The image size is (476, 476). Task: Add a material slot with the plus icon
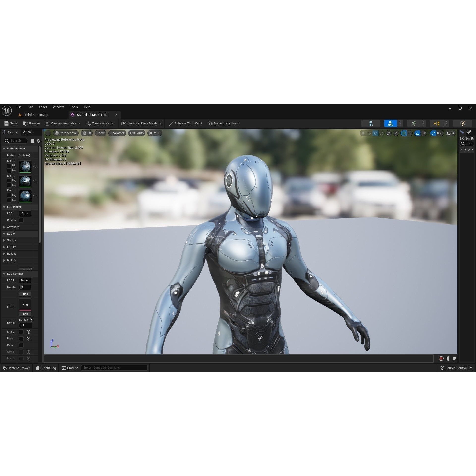[x=28, y=155]
